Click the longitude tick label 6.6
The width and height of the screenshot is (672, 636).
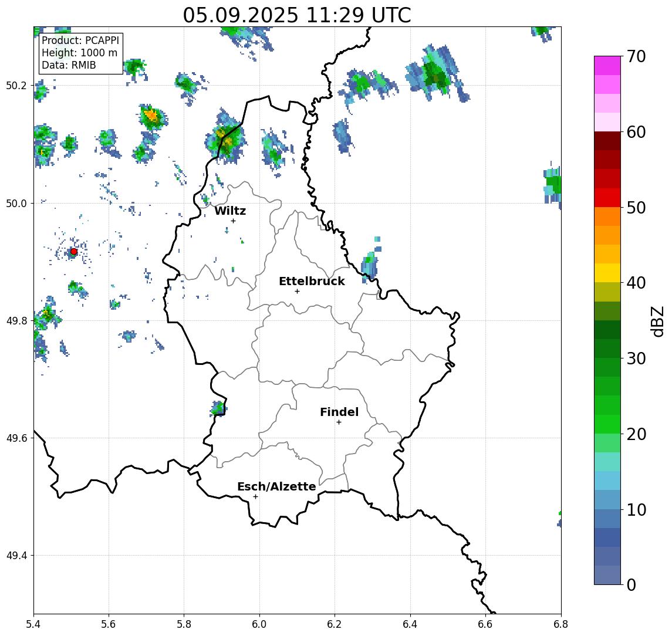tap(485, 624)
